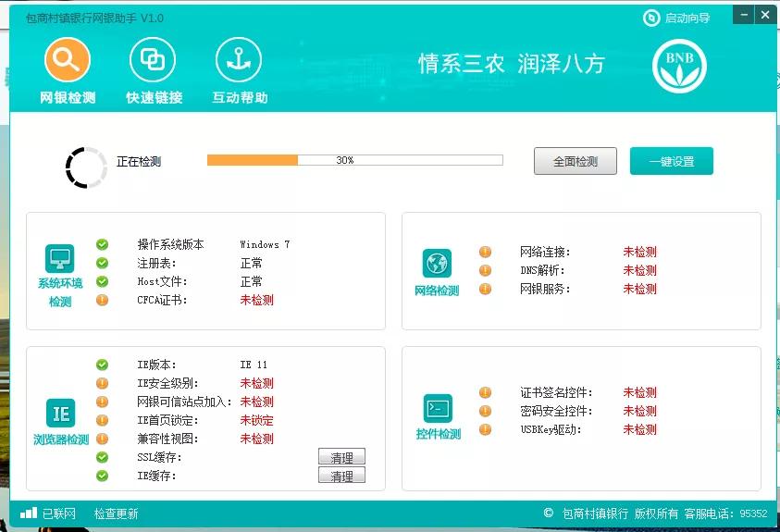The image size is (780, 532).
Task: Click the 未检测 status for DNS解析
Action: (x=639, y=270)
